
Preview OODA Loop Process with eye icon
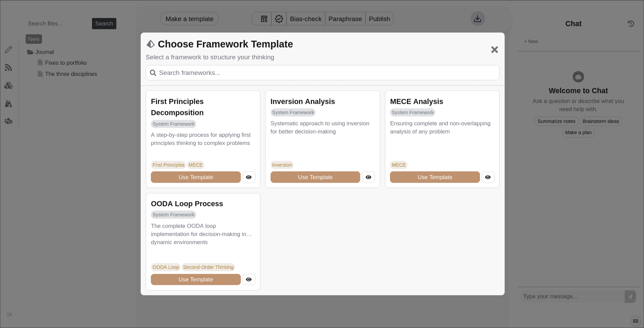249,279
